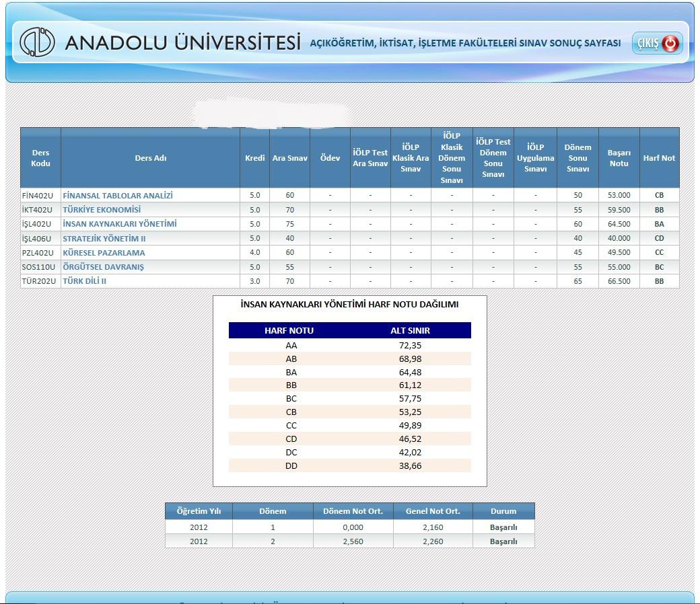Click the 2,560 term average value
The height and width of the screenshot is (604, 700).
(x=353, y=541)
